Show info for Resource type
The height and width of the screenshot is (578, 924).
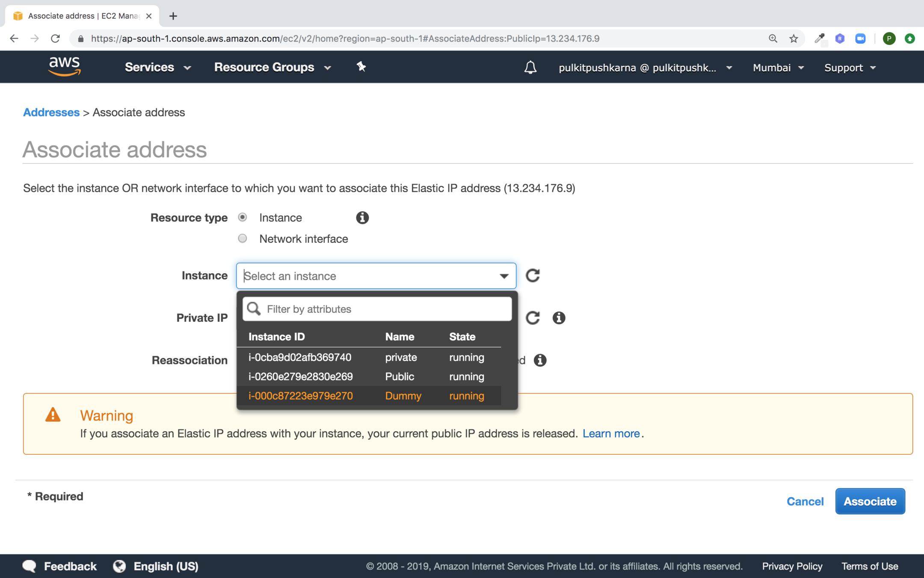362,217
